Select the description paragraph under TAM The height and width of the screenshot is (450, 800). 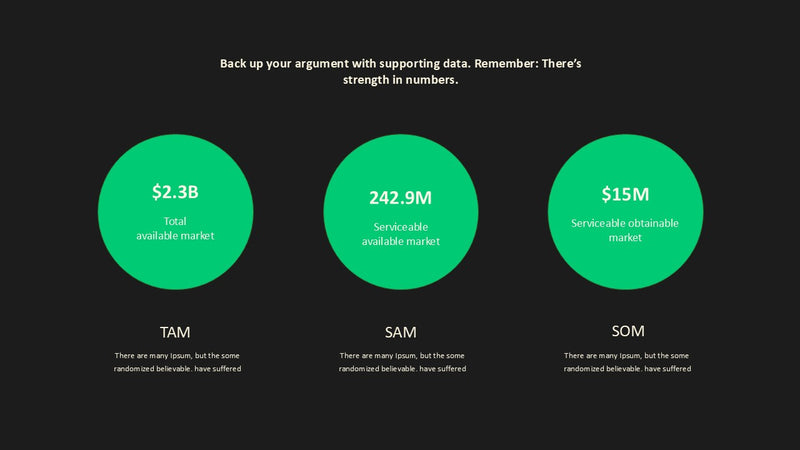click(x=177, y=362)
